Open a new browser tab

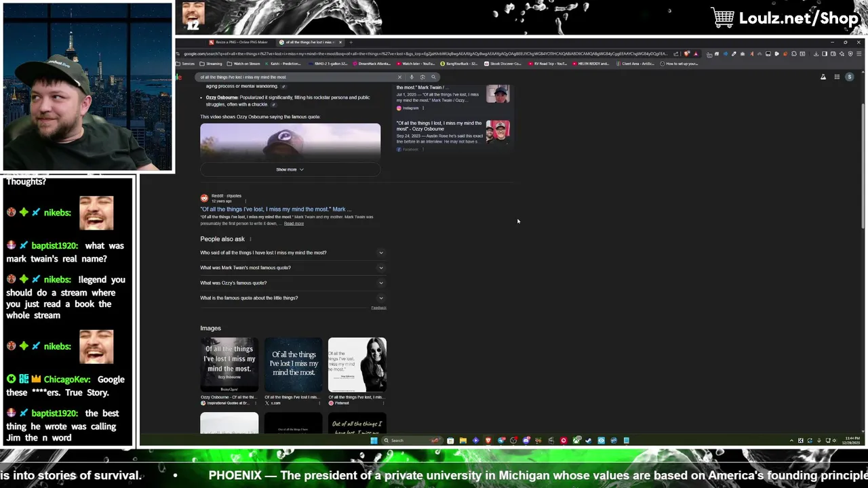[x=351, y=42]
